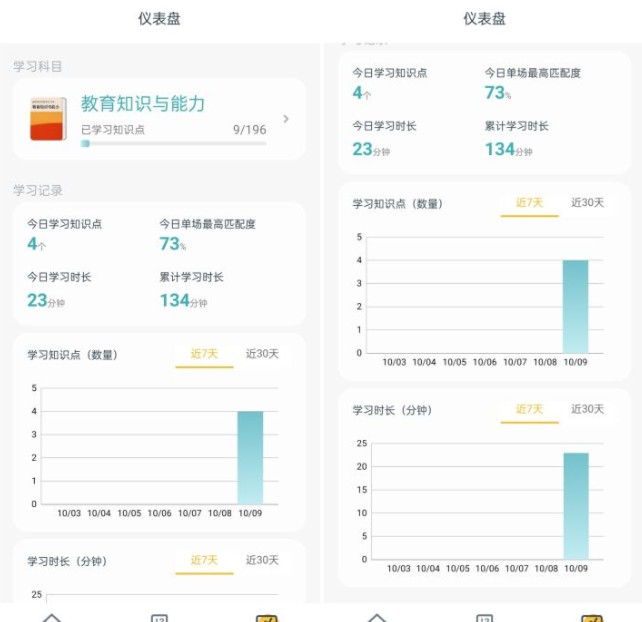Left screen: select 近30天 tab for 学习时长 chart
This screenshot has width=642, height=622.
pyautogui.click(x=262, y=560)
